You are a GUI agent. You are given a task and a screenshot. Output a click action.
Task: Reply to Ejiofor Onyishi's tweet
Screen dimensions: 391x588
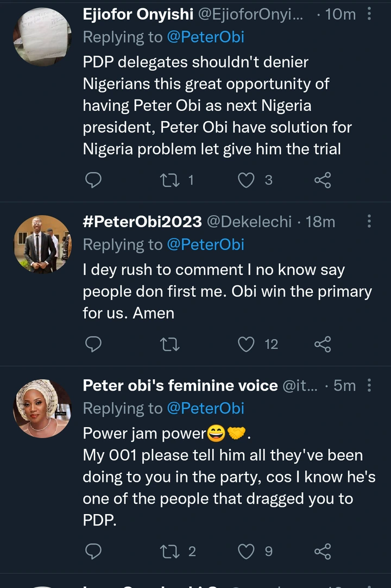[94, 180]
